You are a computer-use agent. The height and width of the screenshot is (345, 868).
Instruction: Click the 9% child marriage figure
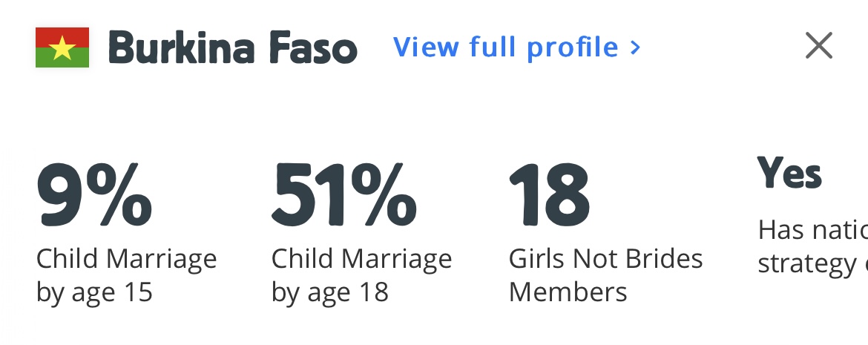[x=94, y=194]
